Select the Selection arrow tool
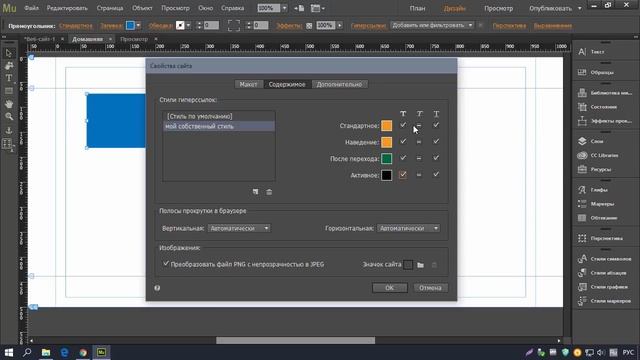 (x=9, y=53)
